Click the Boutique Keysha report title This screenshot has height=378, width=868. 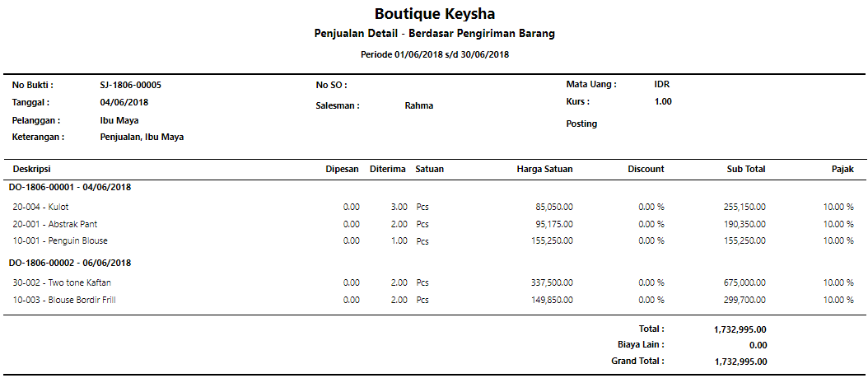point(434,14)
